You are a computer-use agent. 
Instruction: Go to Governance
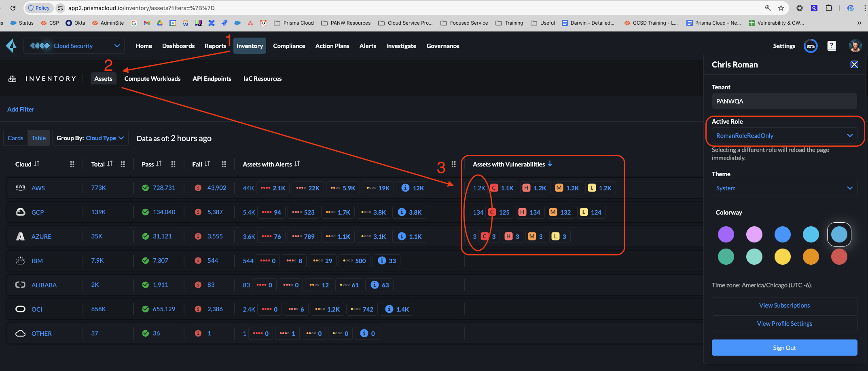click(x=443, y=46)
